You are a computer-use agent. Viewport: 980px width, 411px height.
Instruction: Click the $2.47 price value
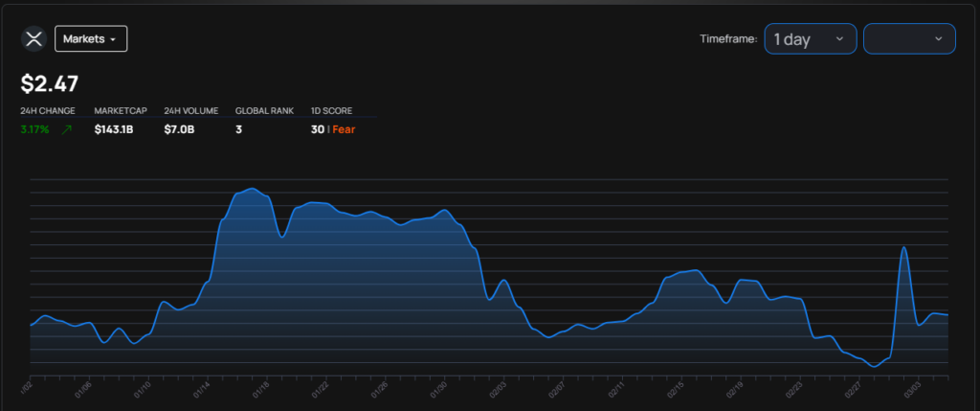click(x=50, y=84)
